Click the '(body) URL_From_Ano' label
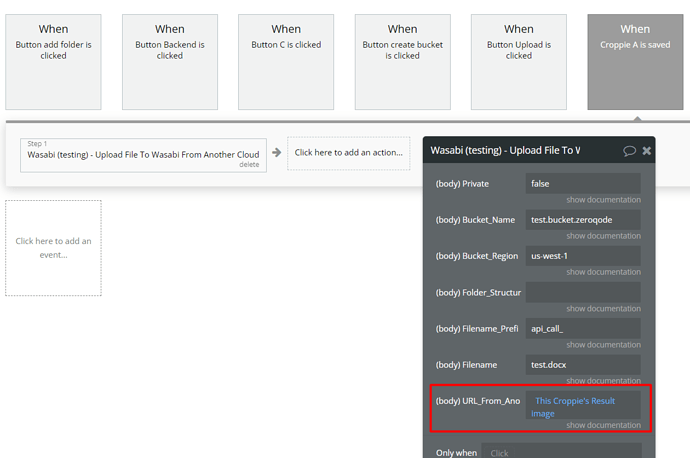690x458 pixels. coord(478,401)
